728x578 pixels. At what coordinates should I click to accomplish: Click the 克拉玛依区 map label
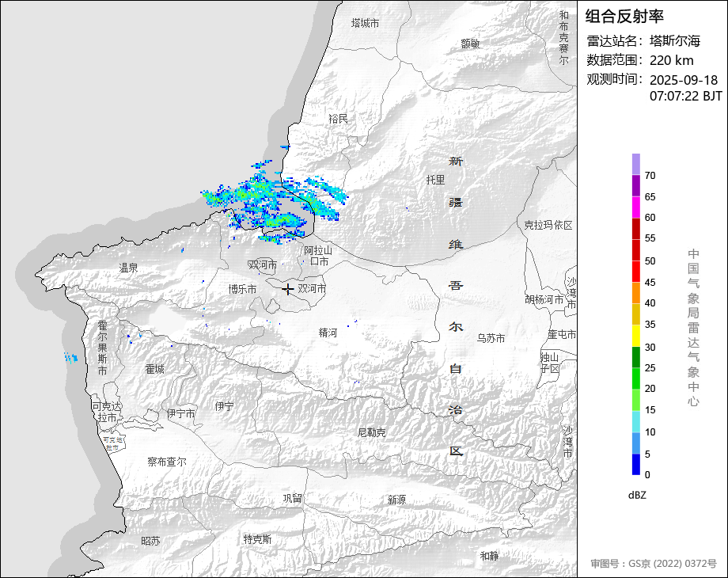tap(548, 226)
